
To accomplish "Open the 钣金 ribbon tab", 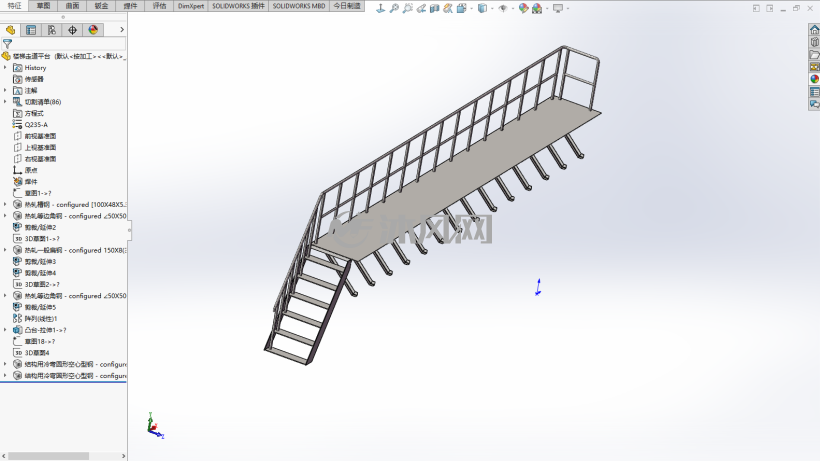I will click(101, 6).
